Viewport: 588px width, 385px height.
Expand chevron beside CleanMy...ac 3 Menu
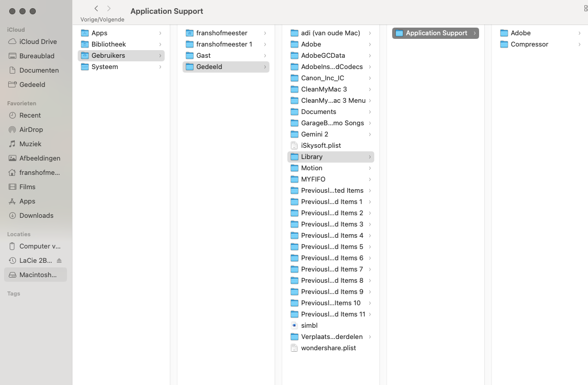click(370, 100)
